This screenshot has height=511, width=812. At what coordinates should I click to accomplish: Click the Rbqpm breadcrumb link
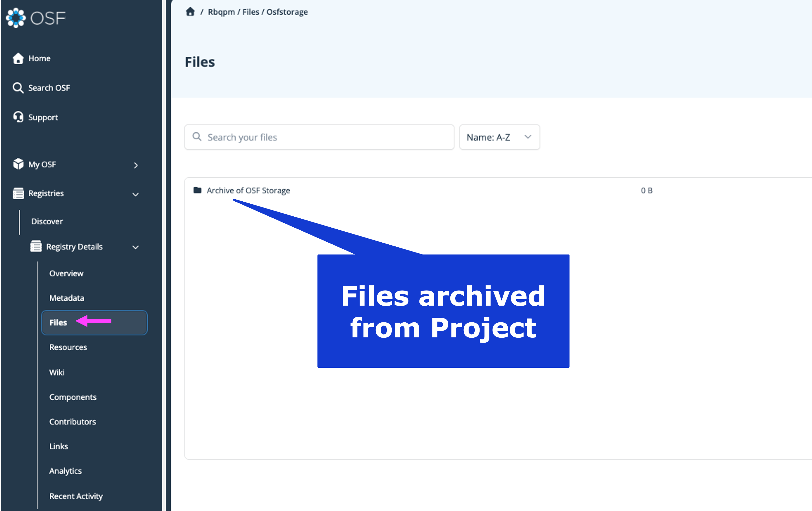click(221, 12)
